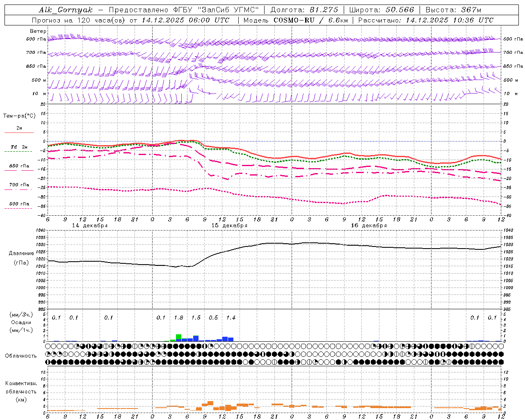Screen dimensions: 525x420
Task: Click the 1.8 precipitation amount value
Action: pyautogui.click(x=178, y=318)
